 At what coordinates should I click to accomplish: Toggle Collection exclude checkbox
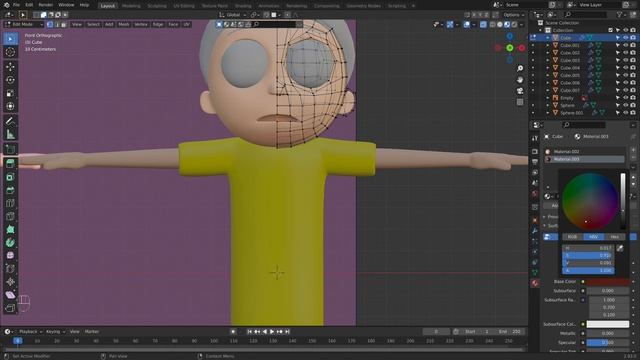tap(611, 30)
